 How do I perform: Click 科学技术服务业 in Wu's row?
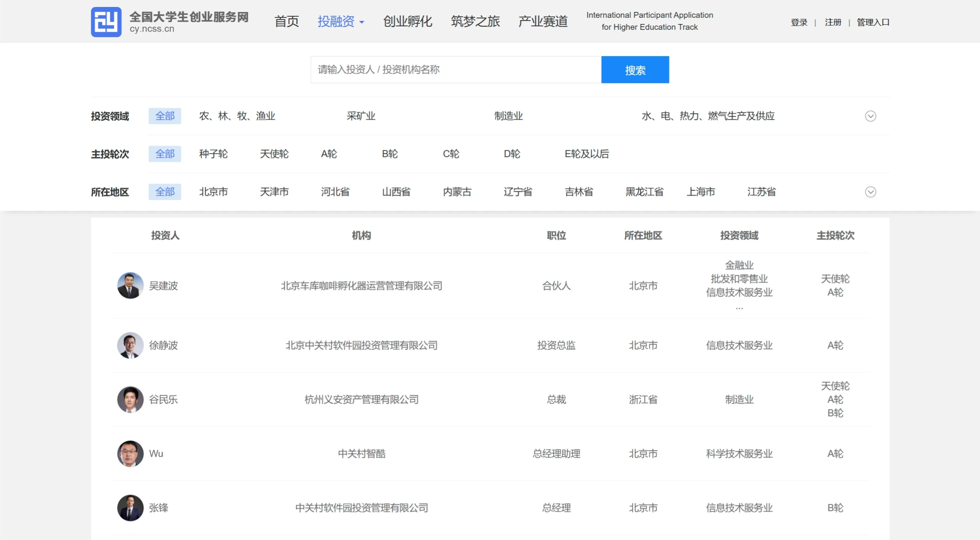pos(739,454)
